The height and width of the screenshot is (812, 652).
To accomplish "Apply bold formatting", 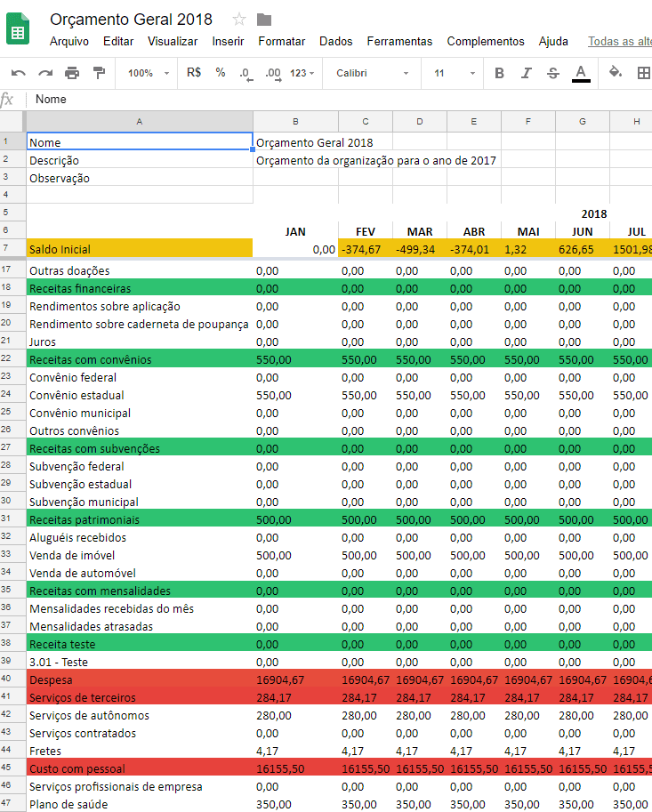I will (x=499, y=73).
